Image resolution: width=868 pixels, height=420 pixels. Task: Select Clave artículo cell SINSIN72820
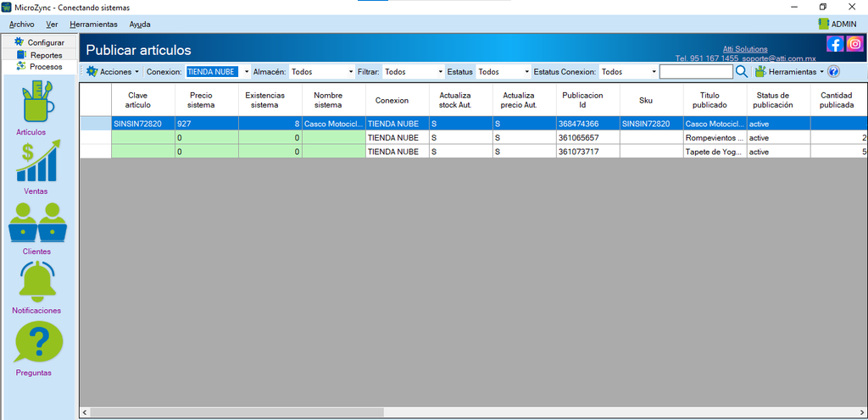click(x=142, y=124)
